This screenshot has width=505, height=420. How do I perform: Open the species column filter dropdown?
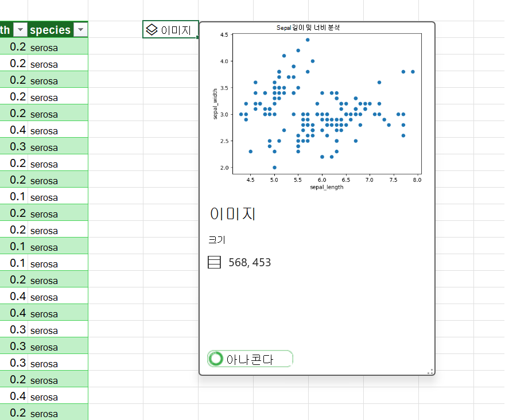point(80,30)
